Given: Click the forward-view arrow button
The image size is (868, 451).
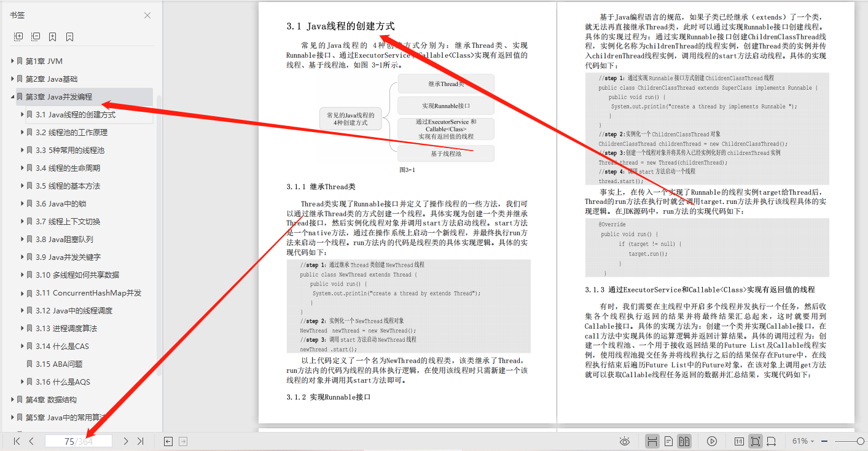Looking at the screenshot, I should 183,441.
